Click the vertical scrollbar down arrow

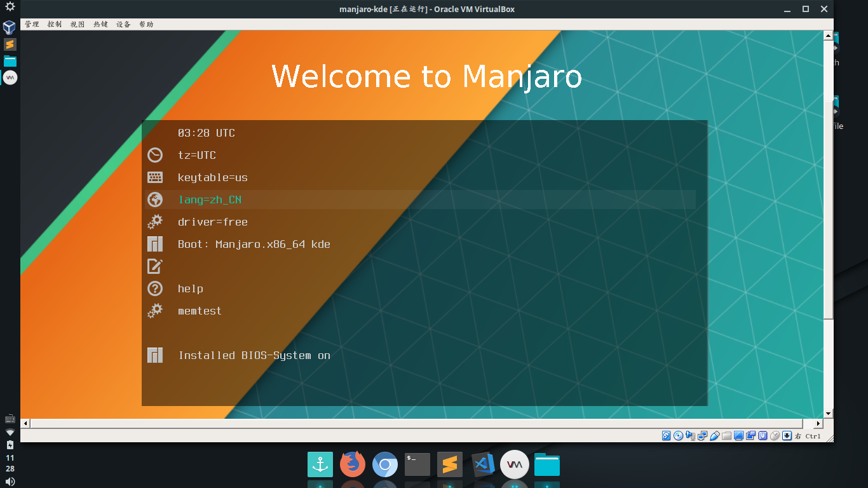click(x=829, y=414)
